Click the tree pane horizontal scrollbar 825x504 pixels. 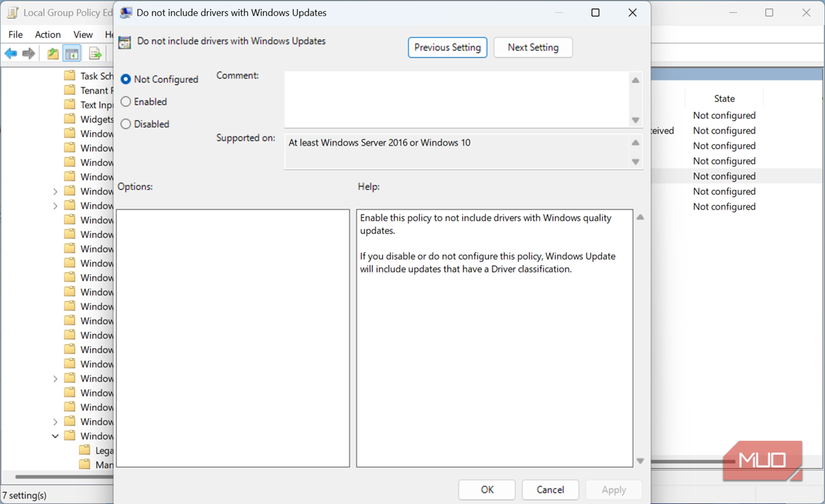(64, 477)
